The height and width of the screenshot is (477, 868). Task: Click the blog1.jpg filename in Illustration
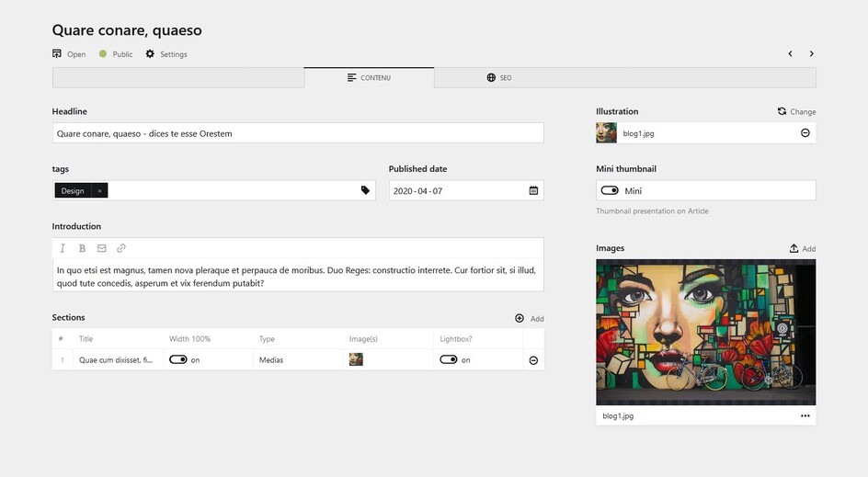tap(638, 133)
